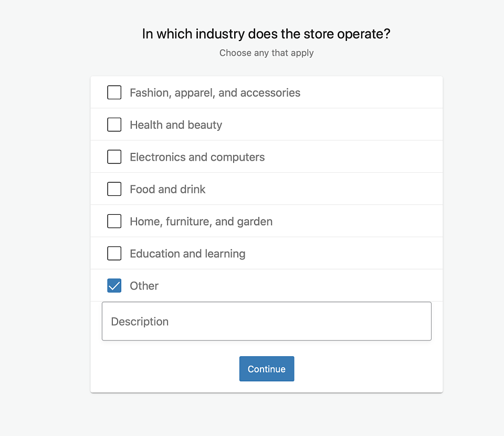The image size is (504, 436).
Task: Click the 'Education and learning' label text
Action: point(187,253)
